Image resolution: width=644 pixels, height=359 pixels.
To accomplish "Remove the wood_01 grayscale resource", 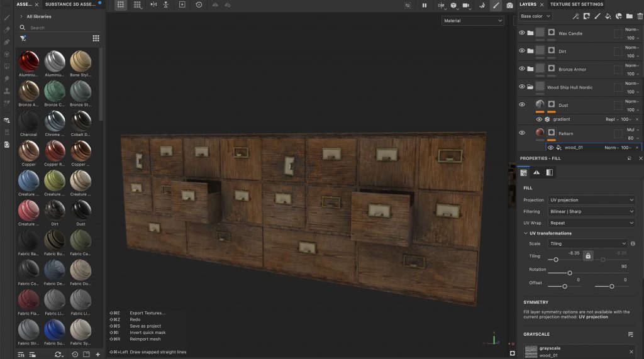I will coord(631,352).
